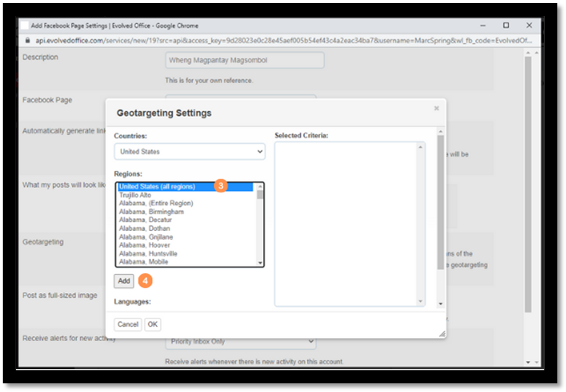Viewport: 566px width, 392px height.
Task: Select "Alabama, Huntsville" in Regions list
Action: click(x=148, y=253)
